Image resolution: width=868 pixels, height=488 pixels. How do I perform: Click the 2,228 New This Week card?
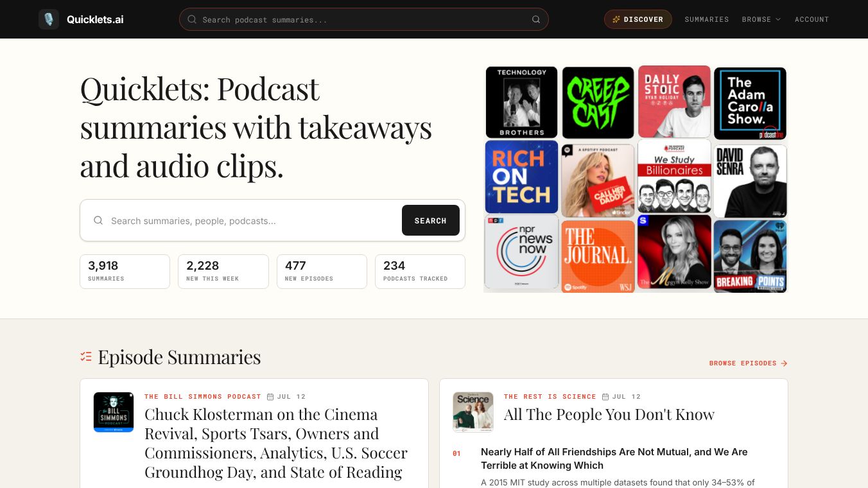223,272
